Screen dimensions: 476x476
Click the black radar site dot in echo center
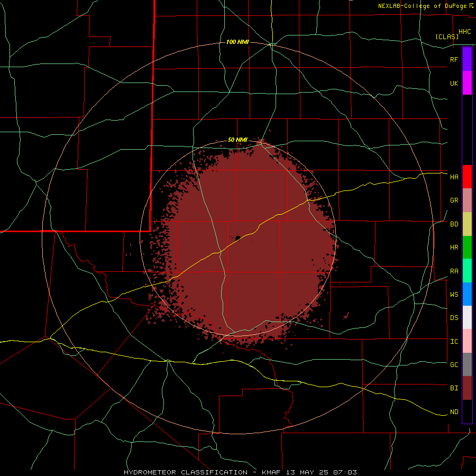237,237
